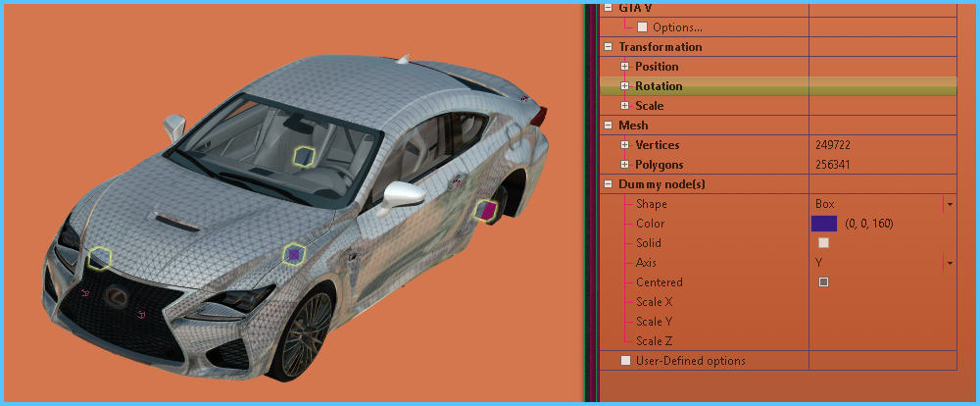Toggle the Centered checkbox

823,282
